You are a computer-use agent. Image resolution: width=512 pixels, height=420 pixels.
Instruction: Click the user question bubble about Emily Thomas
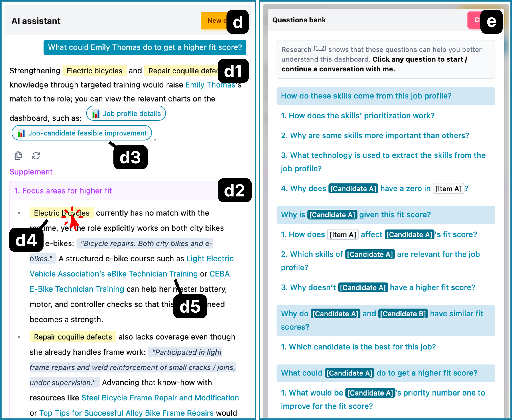(145, 47)
